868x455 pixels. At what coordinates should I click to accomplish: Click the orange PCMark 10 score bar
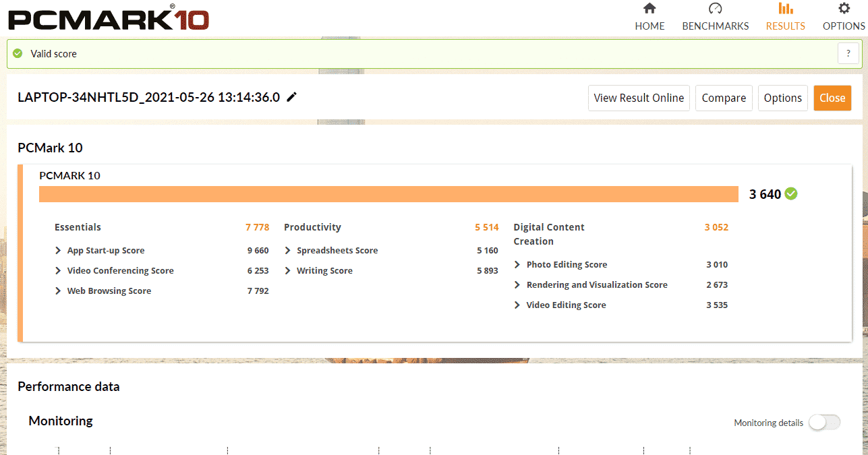point(388,194)
